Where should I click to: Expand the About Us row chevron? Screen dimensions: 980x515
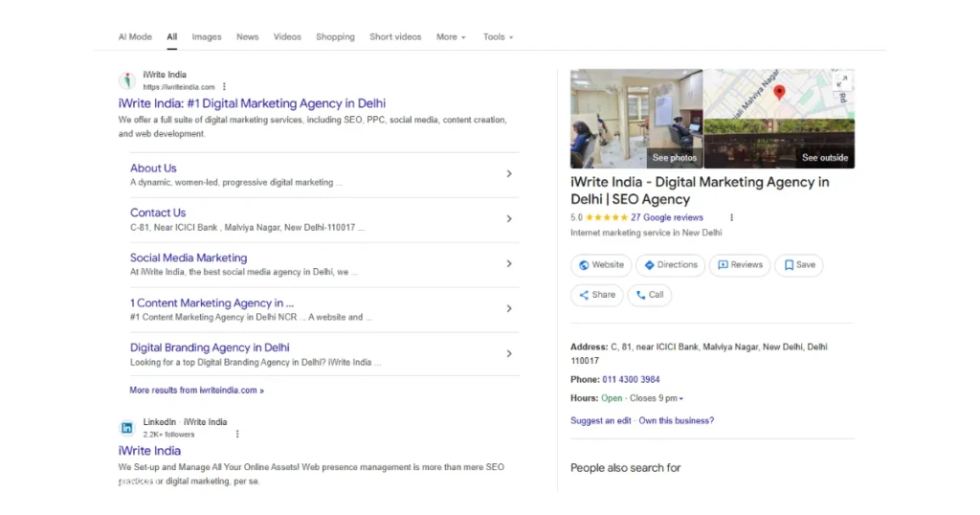click(509, 174)
